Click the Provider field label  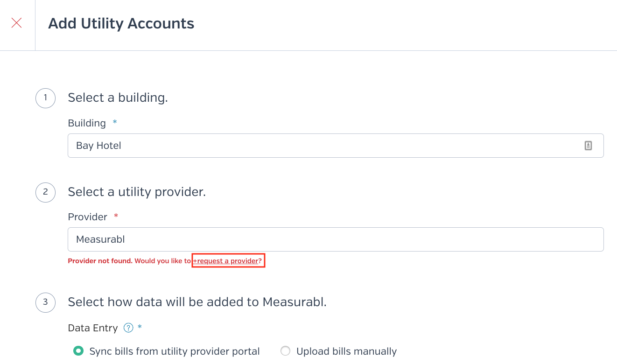point(88,217)
